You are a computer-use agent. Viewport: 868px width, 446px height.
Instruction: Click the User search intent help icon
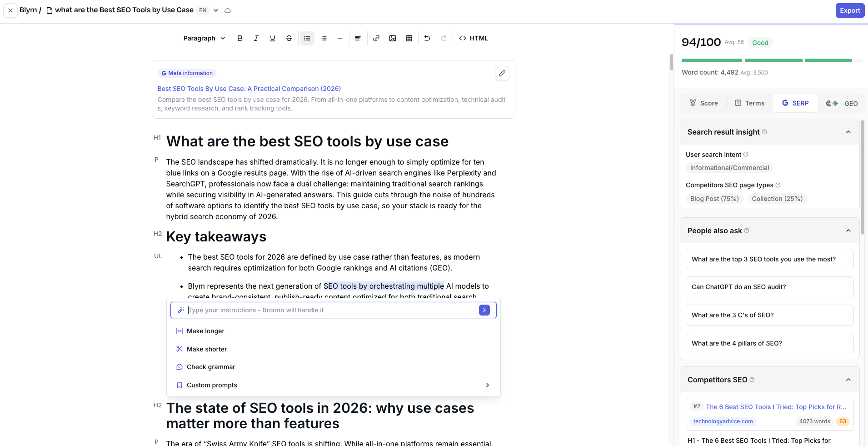(746, 155)
